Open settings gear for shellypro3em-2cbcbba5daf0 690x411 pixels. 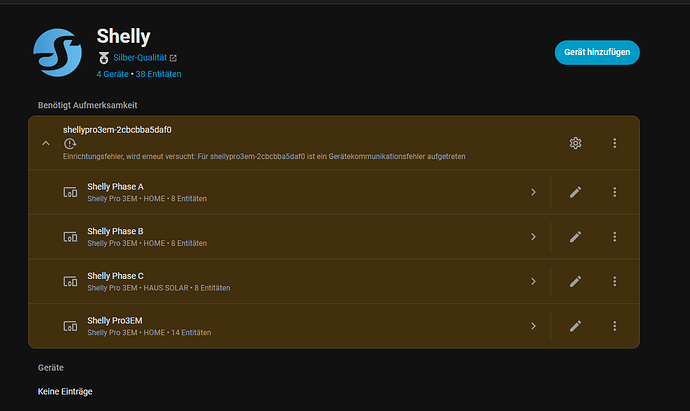575,143
